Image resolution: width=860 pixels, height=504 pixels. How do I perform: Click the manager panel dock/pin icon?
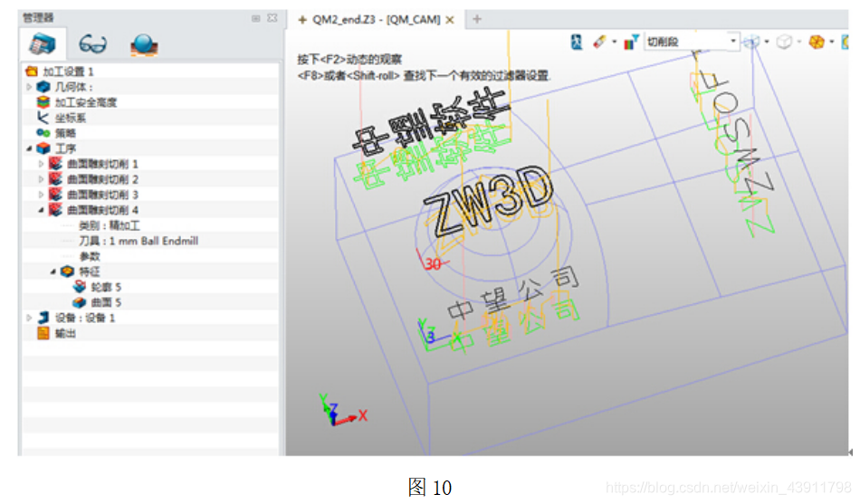(x=255, y=18)
